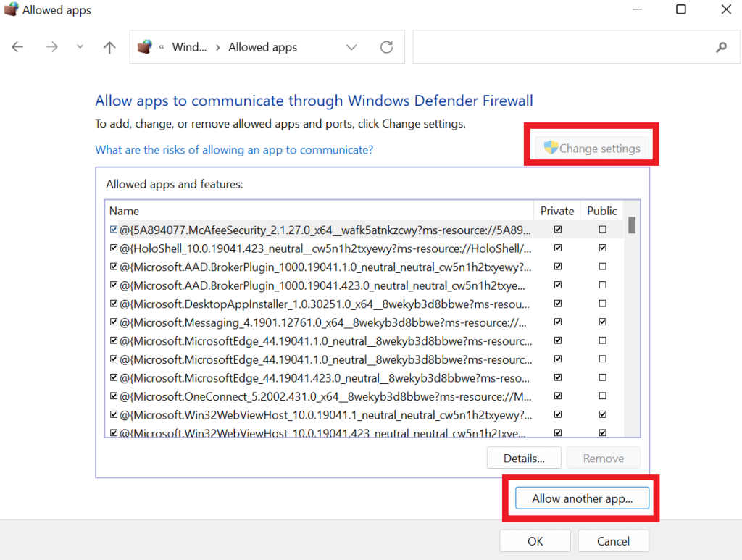Expand the address bar history dropdown
The height and width of the screenshot is (560, 742).
coord(351,47)
